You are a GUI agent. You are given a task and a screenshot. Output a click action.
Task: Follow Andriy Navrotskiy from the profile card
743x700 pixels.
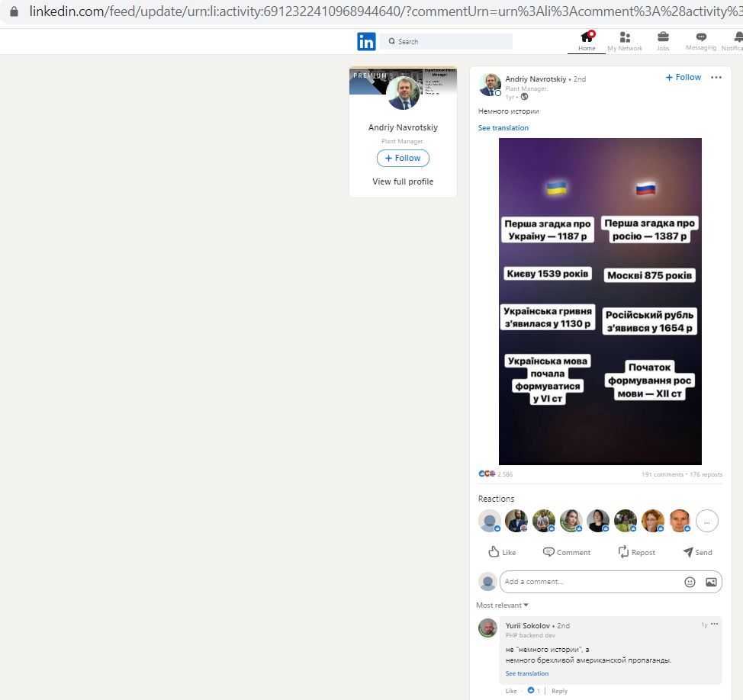tap(403, 158)
